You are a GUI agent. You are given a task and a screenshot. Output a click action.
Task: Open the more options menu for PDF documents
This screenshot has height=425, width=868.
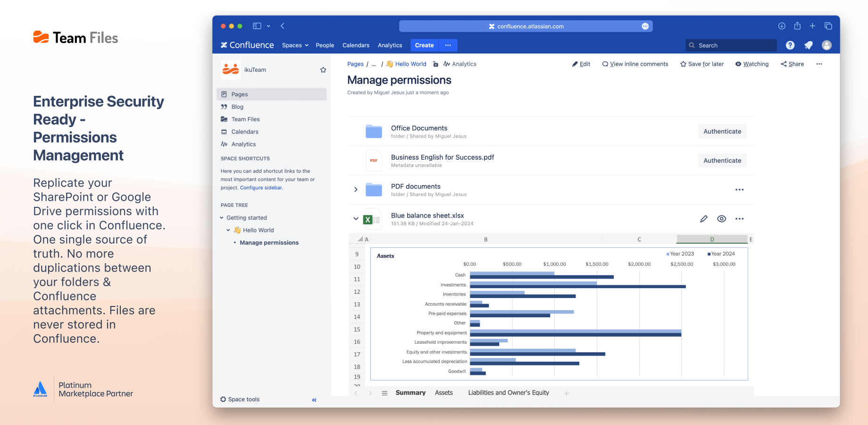tap(739, 190)
